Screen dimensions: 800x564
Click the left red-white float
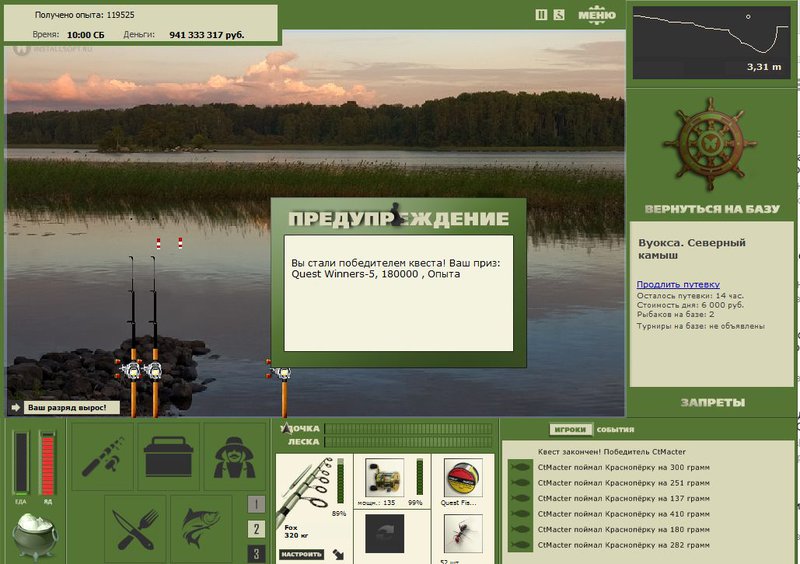158,243
